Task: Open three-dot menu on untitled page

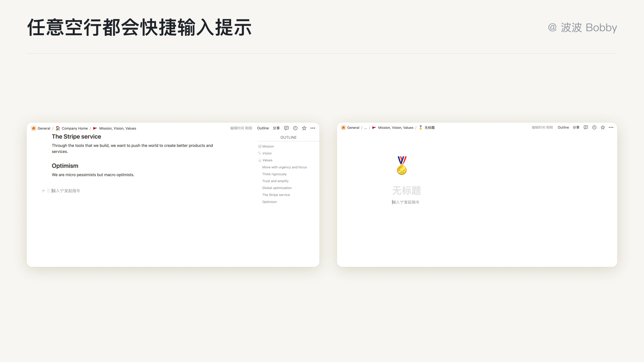Action: click(611, 127)
